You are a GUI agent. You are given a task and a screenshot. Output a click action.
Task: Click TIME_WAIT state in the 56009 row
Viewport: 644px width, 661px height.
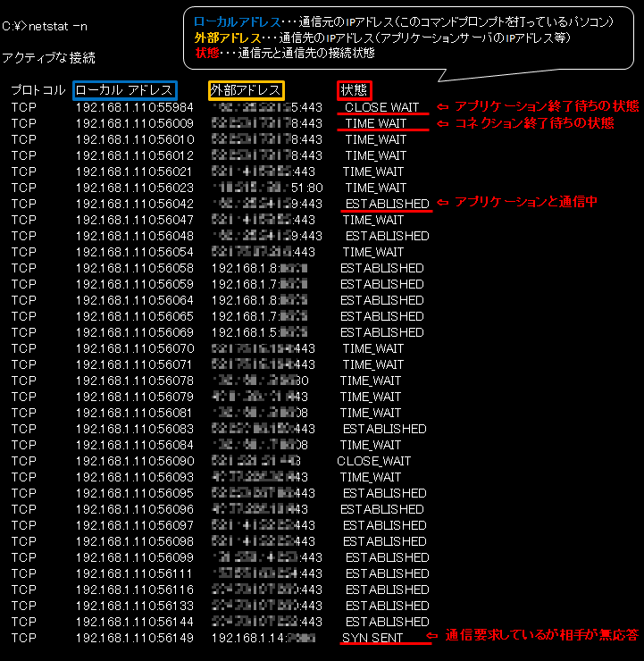(376, 123)
